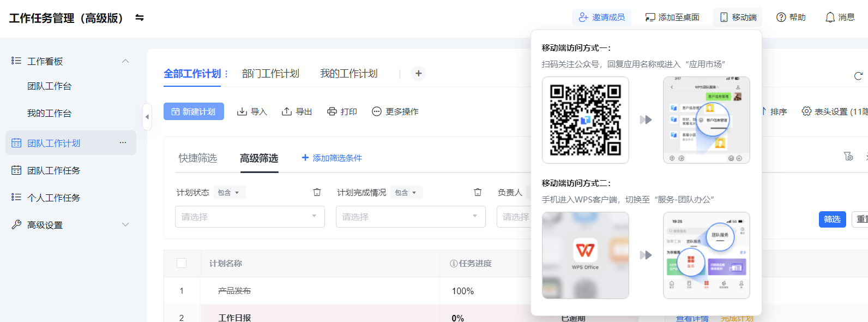Collapse the 工作看板 sidebar section
This screenshot has height=322, width=868.
click(125, 61)
